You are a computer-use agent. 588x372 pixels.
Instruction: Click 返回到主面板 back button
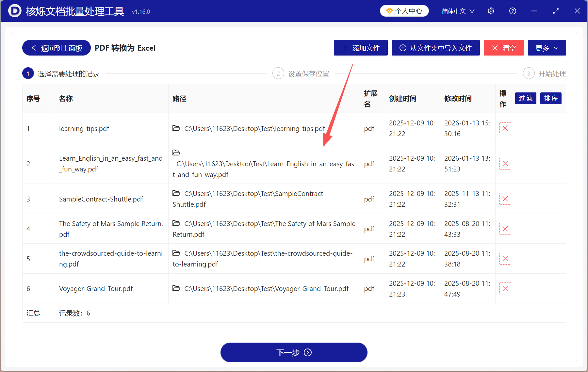pos(56,48)
